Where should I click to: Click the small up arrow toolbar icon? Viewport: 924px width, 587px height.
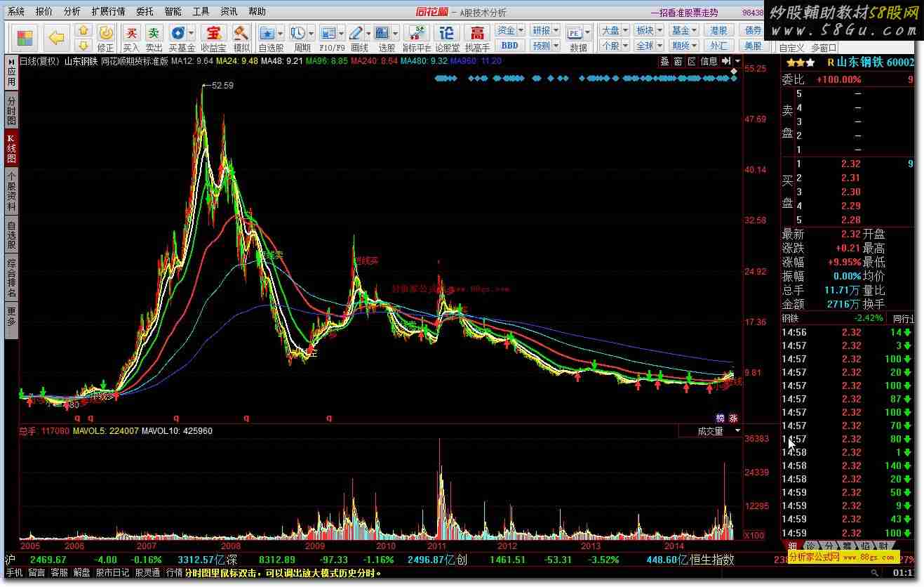click(x=83, y=30)
